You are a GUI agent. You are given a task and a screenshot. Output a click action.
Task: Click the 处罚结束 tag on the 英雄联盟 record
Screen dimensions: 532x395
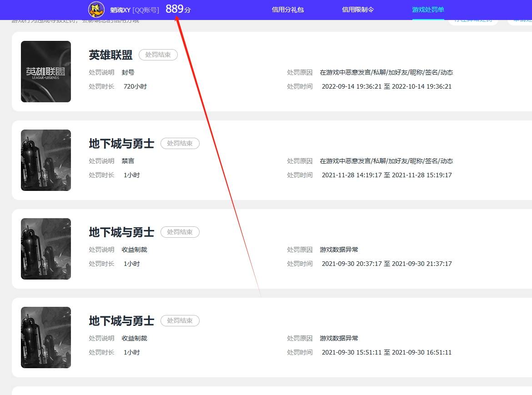(x=158, y=54)
